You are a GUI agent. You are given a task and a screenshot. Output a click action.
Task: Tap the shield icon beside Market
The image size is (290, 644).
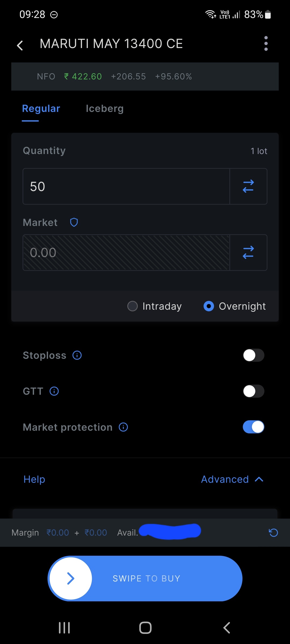[74, 222]
